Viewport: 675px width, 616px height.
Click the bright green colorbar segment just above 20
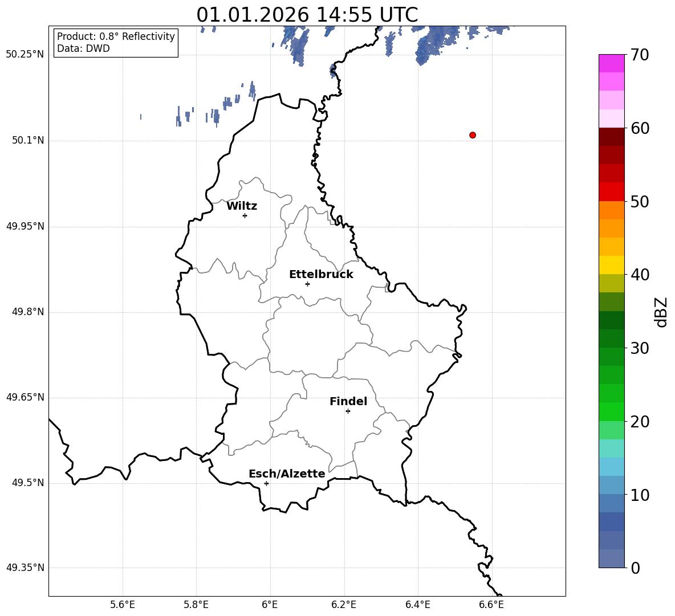[x=611, y=411]
